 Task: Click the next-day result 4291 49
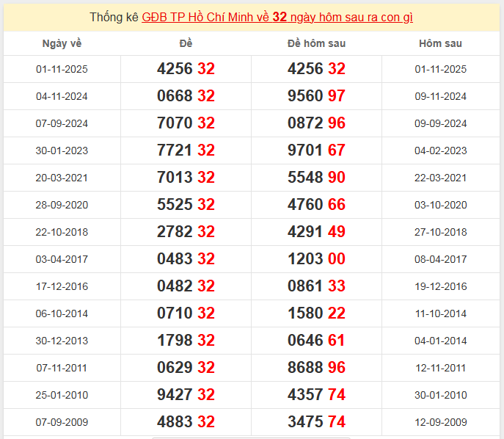pyautogui.click(x=316, y=232)
